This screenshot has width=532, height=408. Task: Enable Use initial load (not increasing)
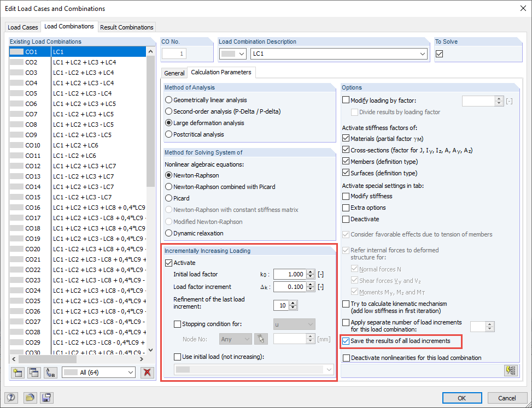pos(177,357)
